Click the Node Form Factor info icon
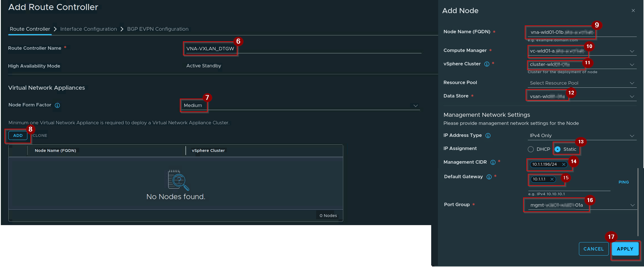The width and height of the screenshot is (644, 267). pos(57,105)
